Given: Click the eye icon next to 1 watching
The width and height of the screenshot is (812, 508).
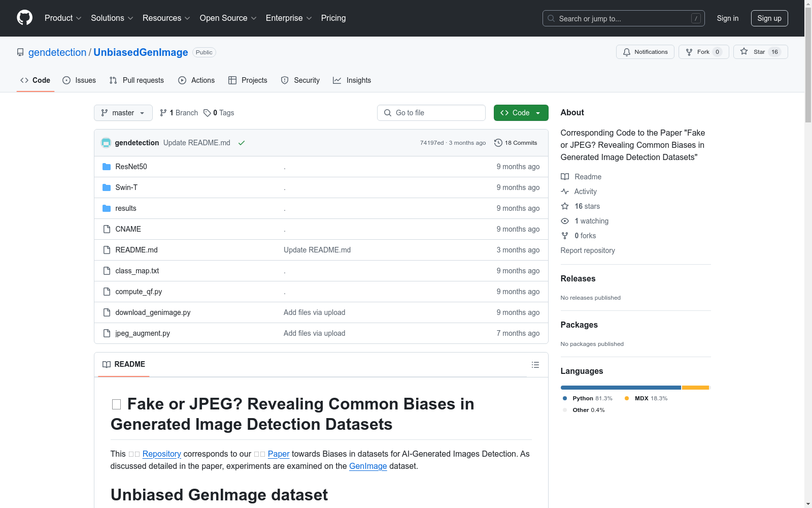Looking at the screenshot, I should (x=565, y=221).
